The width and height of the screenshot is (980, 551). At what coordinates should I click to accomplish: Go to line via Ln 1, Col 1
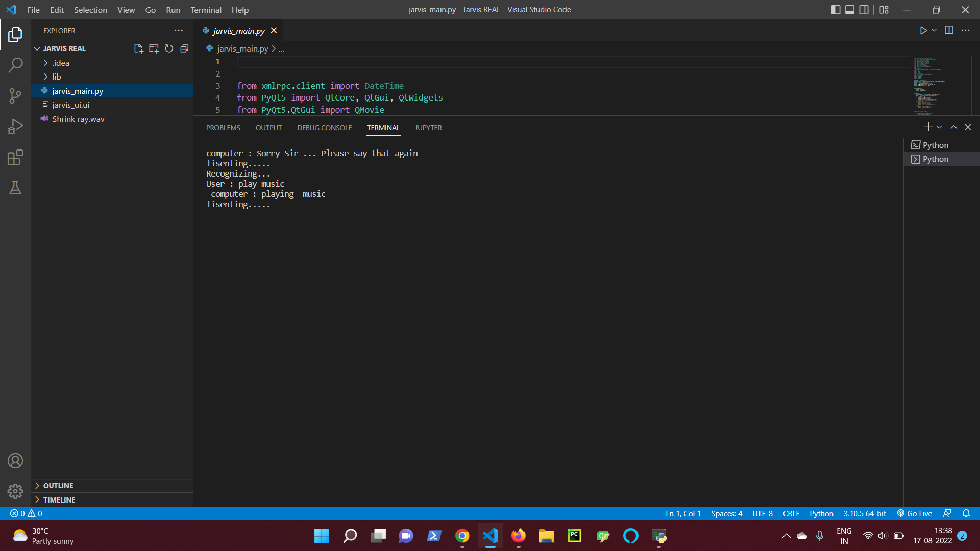point(683,513)
